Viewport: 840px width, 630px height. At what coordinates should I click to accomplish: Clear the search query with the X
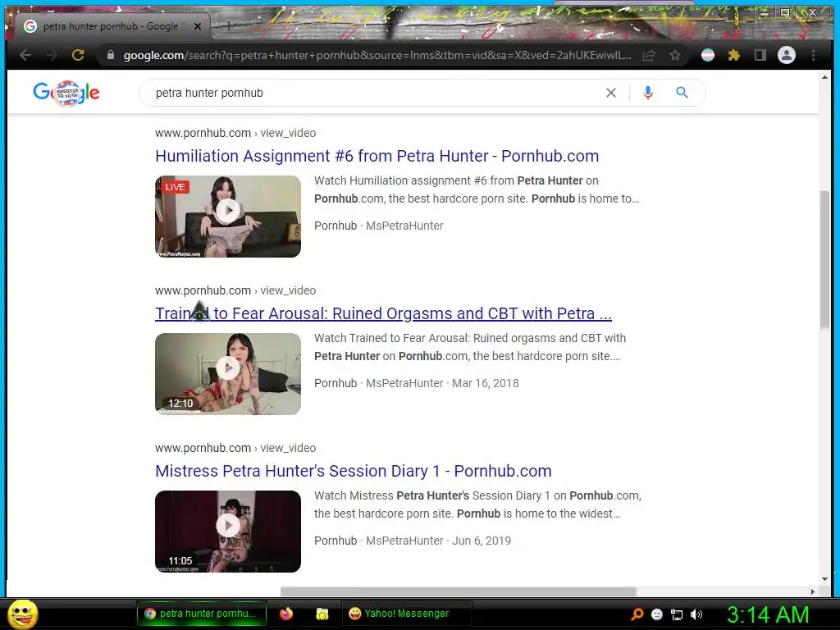coord(610,93)
